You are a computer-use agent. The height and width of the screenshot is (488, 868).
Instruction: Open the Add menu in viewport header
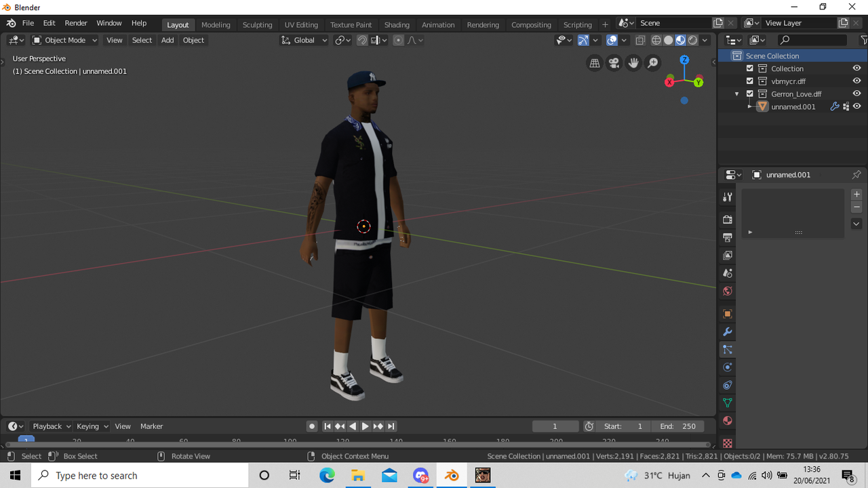point(167,40)
